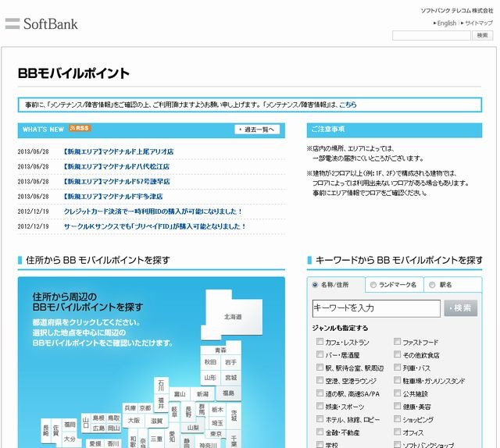Check the ショッピング genre box
The height and width of the screenshot is (448, 500).
(397, 418)
